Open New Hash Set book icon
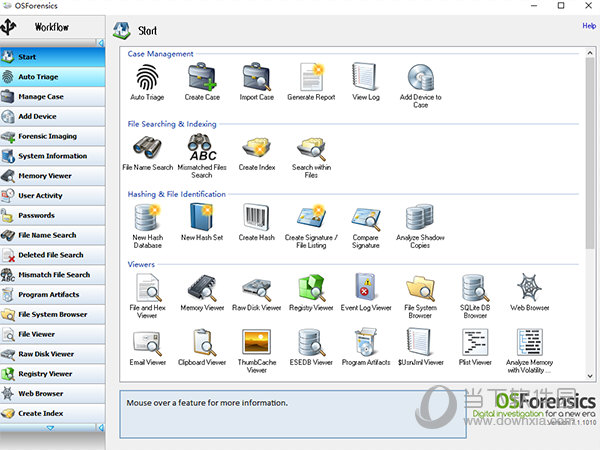Screen dimensions: 600x450 coord(202,218)
